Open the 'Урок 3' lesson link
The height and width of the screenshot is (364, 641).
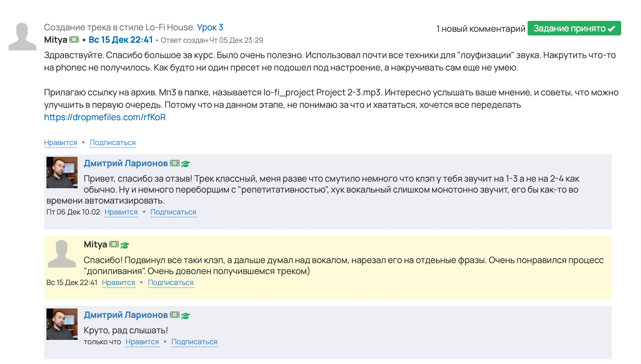[210, 27]
